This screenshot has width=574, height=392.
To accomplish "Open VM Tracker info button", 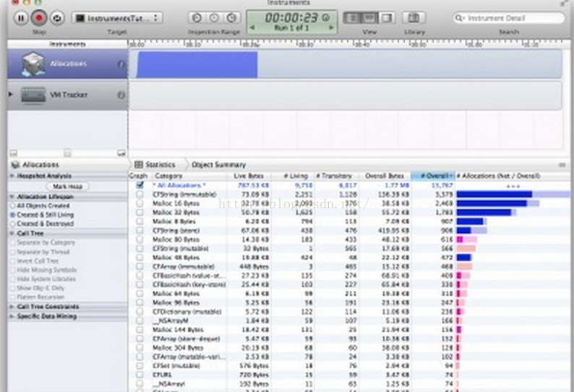I will pyautogui.click(x=121, y=95).
